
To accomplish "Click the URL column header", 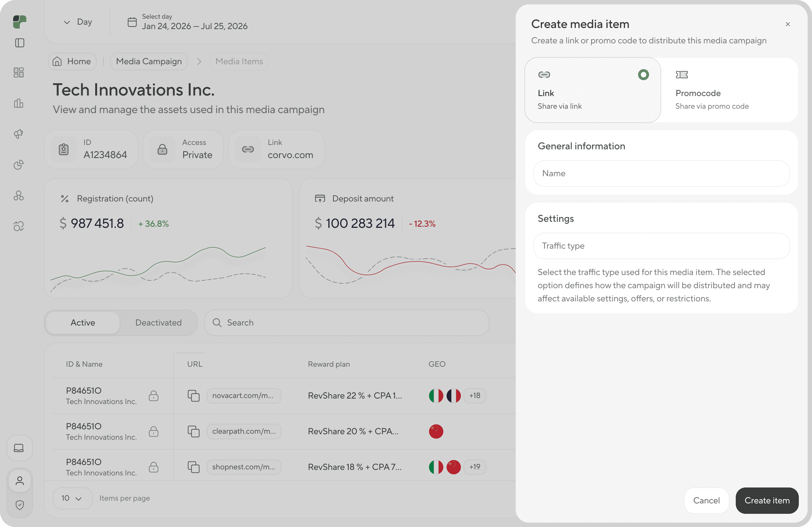I will 194,364.
